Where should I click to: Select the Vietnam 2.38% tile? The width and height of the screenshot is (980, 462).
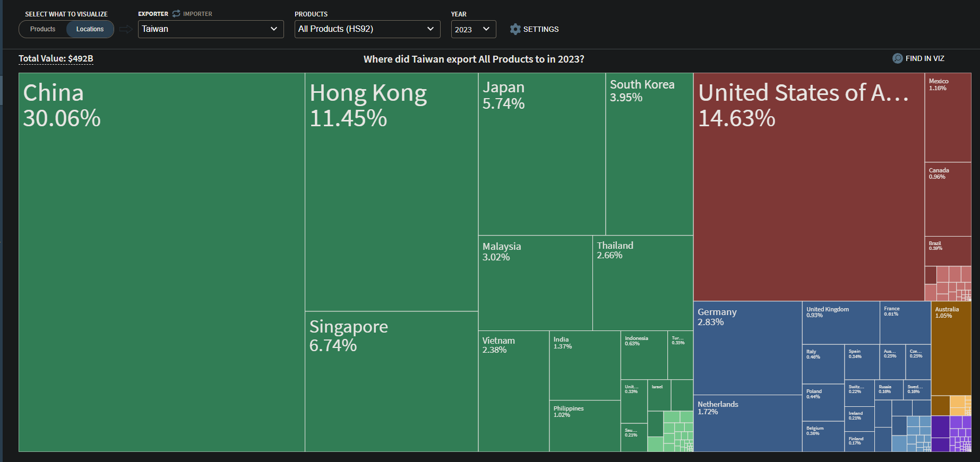pos(514,391)
